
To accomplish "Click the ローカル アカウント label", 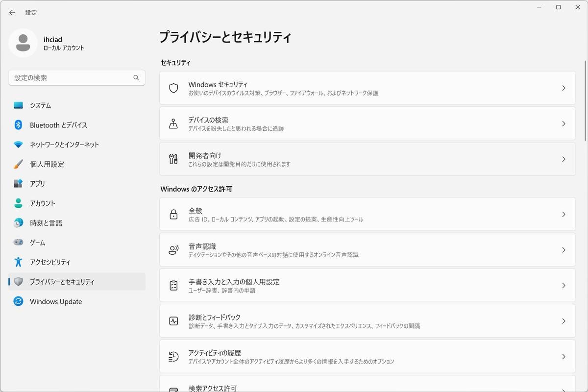I will tap(64, 48).
